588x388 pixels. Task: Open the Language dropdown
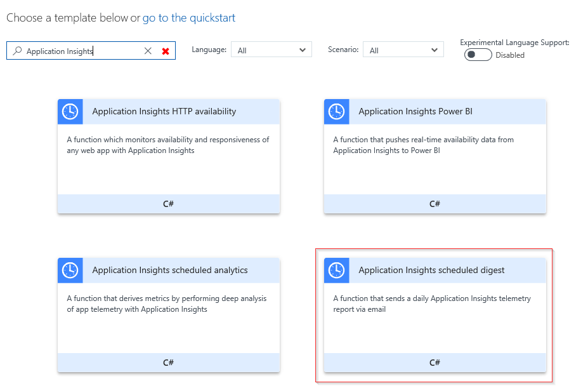click(x=271, y=50)
